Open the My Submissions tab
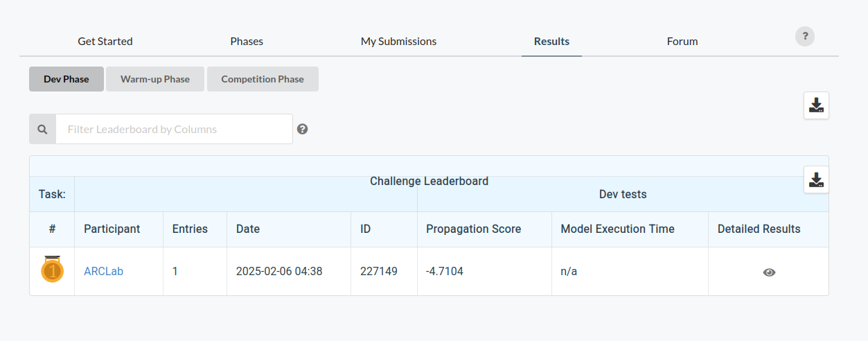The width and height of the screenshot is (868, 341). (x=398, y=41)
